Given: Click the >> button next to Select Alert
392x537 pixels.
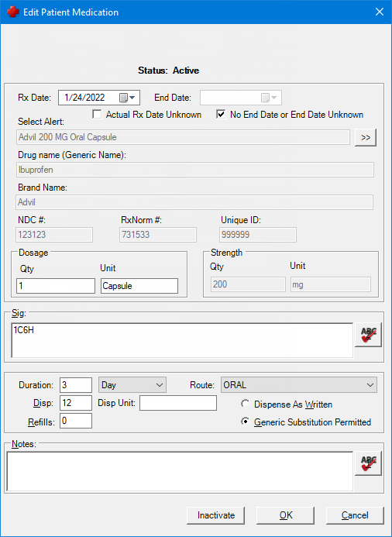Looking at the screenshot, I should 366,138.
